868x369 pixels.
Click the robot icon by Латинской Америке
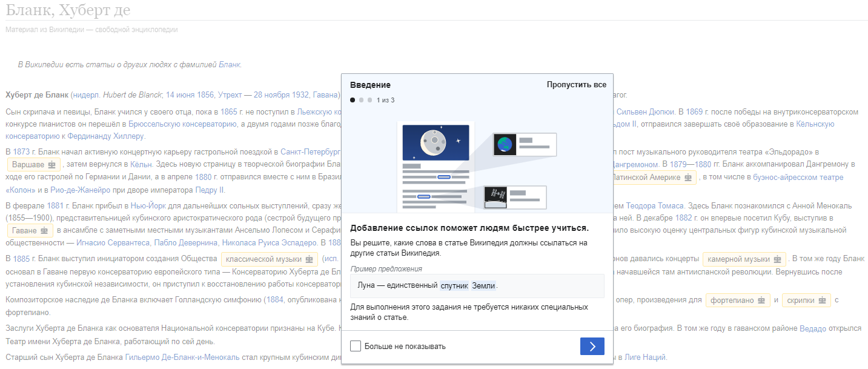(x=687, y=178)
